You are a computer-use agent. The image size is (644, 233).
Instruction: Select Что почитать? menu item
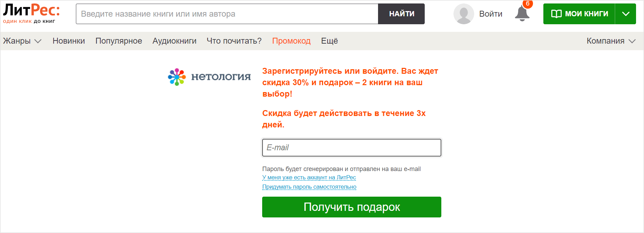[234, 41]
